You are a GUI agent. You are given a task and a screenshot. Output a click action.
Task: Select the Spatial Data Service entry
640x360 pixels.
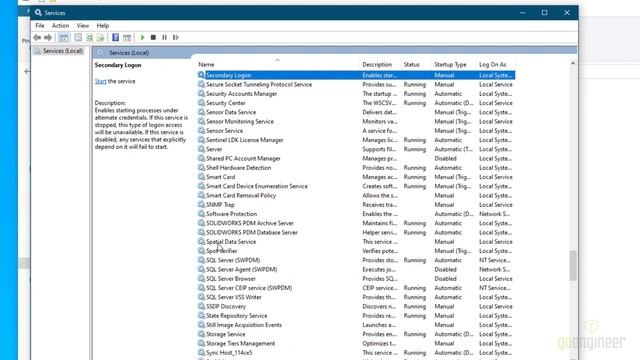(x=231, y=242)
